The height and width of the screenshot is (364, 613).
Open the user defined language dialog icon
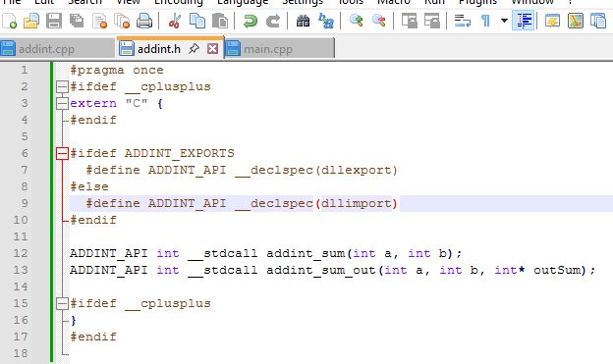point(552,21)
